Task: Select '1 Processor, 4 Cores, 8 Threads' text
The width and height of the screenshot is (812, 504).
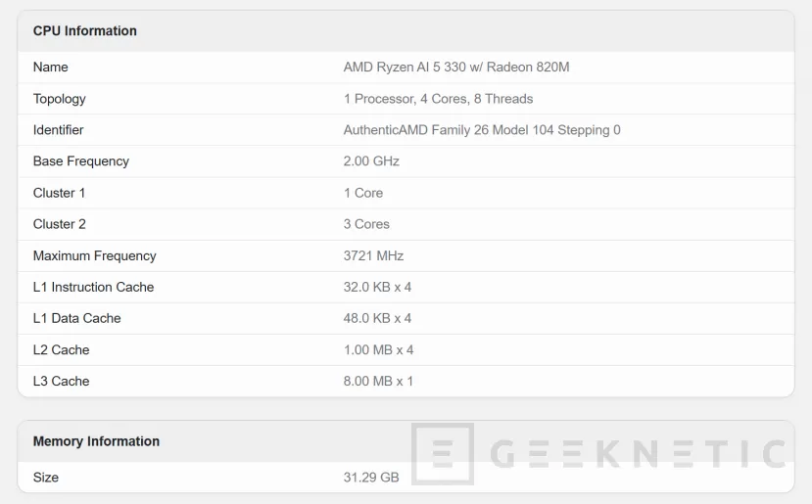Action: 438,99
